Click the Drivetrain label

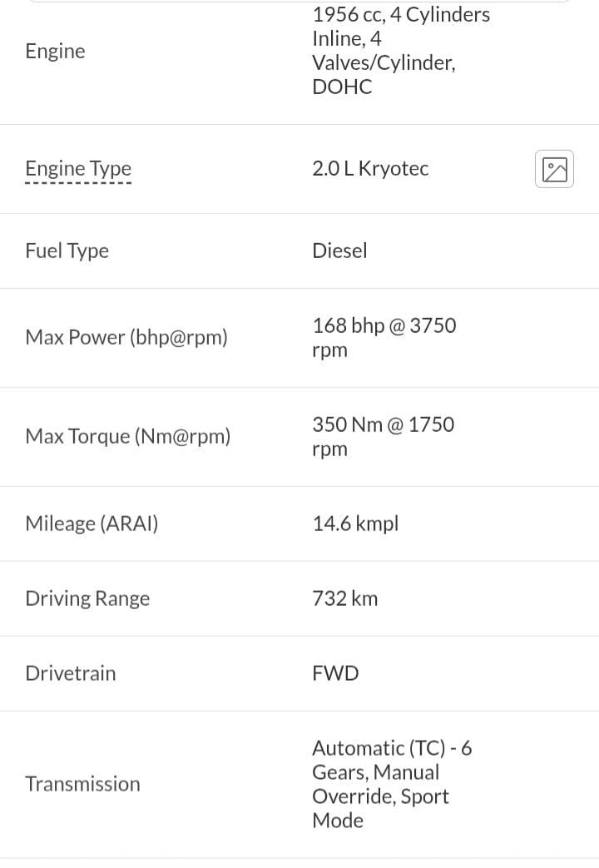click(71, 673)
